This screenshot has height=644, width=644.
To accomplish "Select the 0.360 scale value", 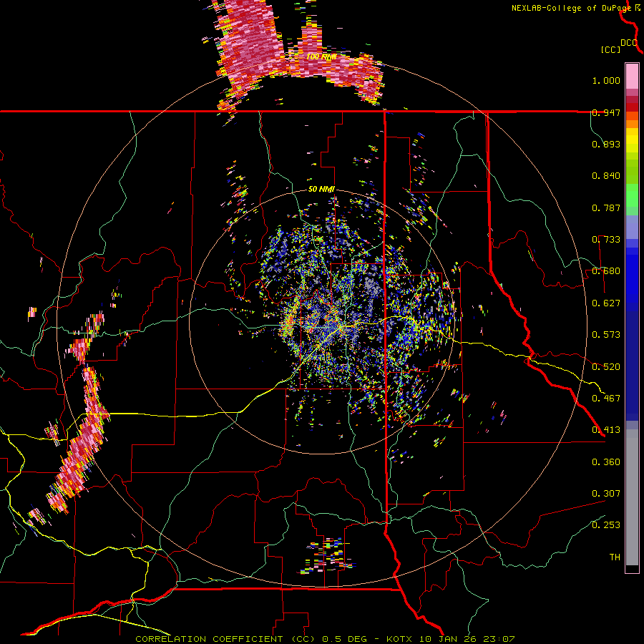I will pyautogui.click(x=606, y=462).
